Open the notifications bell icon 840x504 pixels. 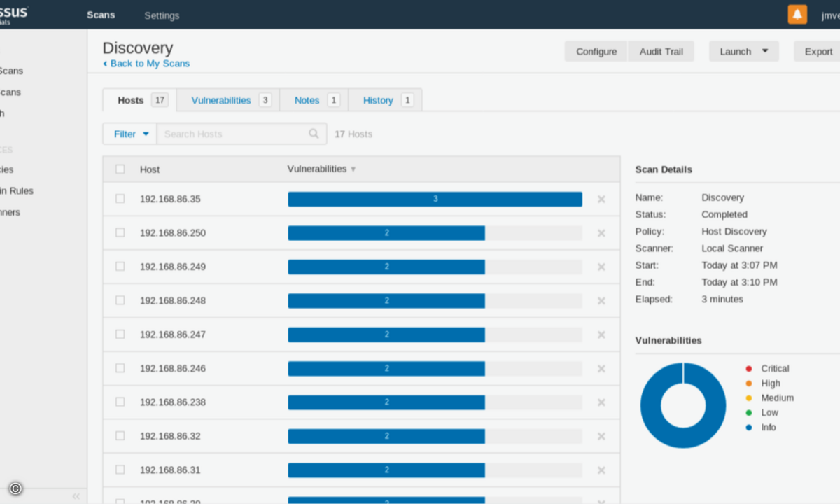(x=797, y=14)
